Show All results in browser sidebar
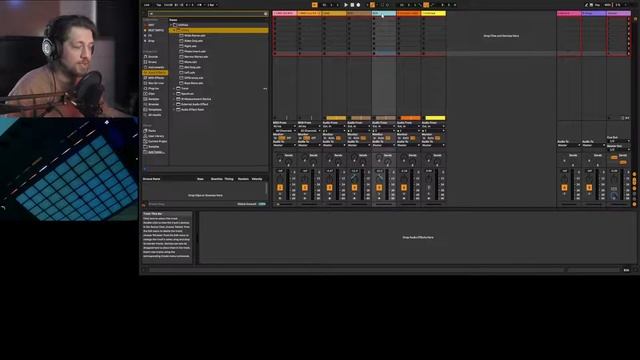This screenshot has width=640, height=360. point(154,115)
